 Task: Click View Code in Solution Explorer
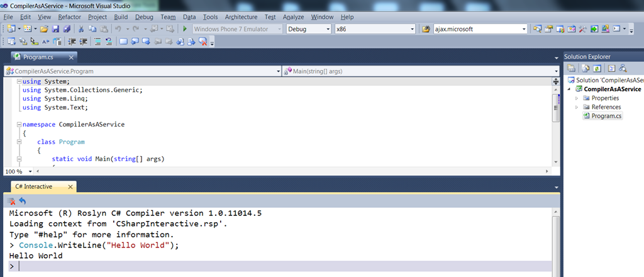click(611, 68)
